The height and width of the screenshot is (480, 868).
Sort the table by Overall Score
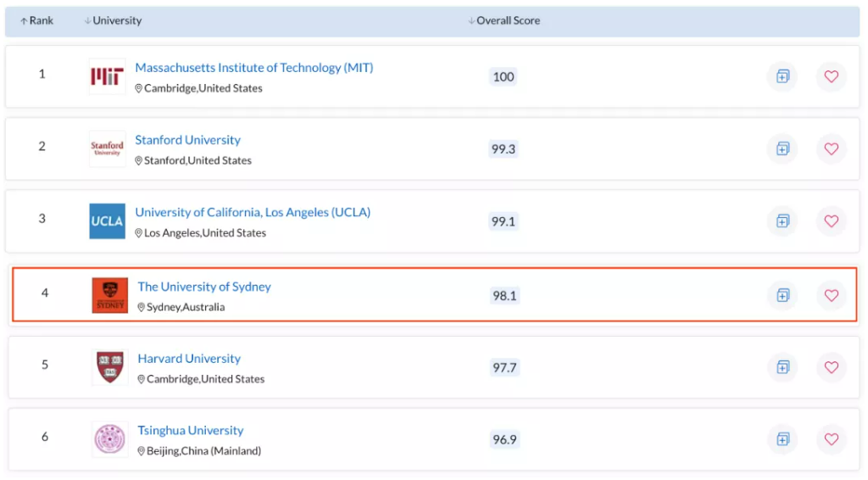pyautogui.click(x=504, y=21)
